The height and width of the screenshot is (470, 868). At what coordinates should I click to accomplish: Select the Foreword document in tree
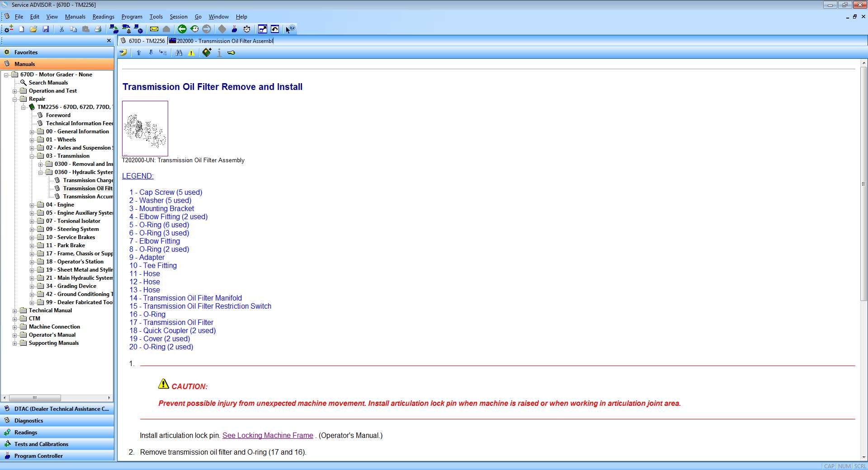point(58,115)
